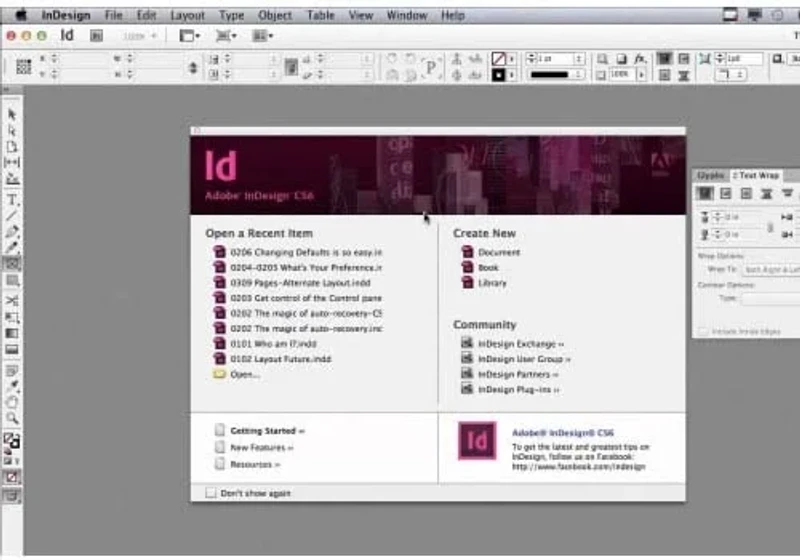Toggle Include Inside Edges checkbox in Text Wrap
Image resolution: width=800 pixels, height=560 pixels.
[x=703, y=332]
